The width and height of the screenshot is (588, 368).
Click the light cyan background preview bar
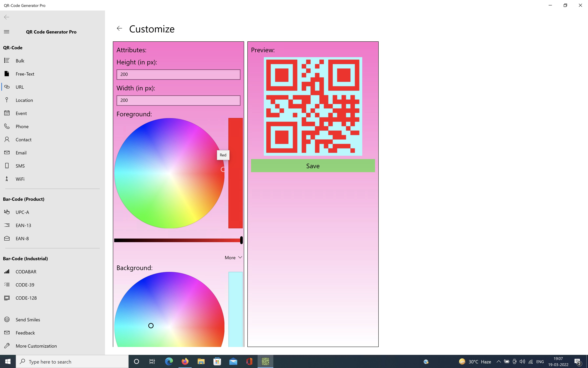tap(235, 309)
